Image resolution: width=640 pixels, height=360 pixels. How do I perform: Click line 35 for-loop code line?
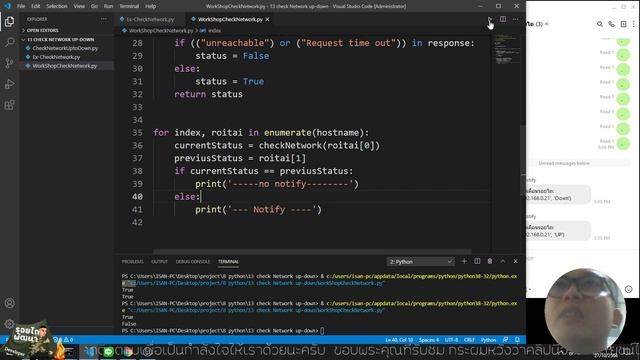tap(261, 133)
